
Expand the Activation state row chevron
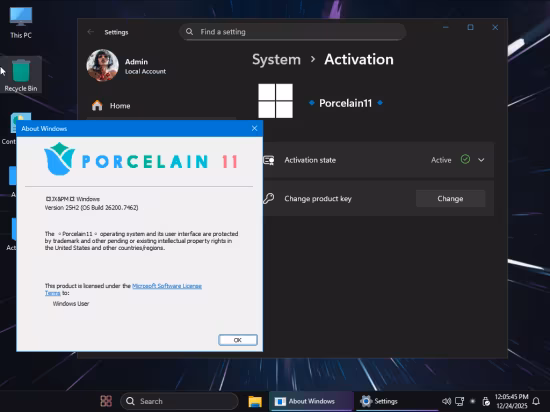point(481,160)
